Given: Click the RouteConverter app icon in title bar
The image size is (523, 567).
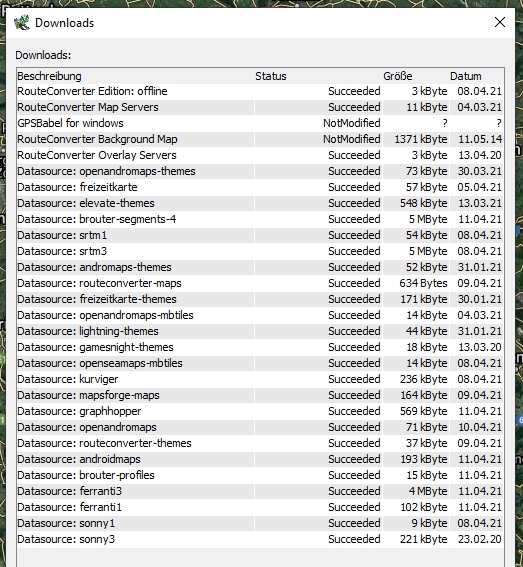Looking at the screenshot, I should point(22,22).
